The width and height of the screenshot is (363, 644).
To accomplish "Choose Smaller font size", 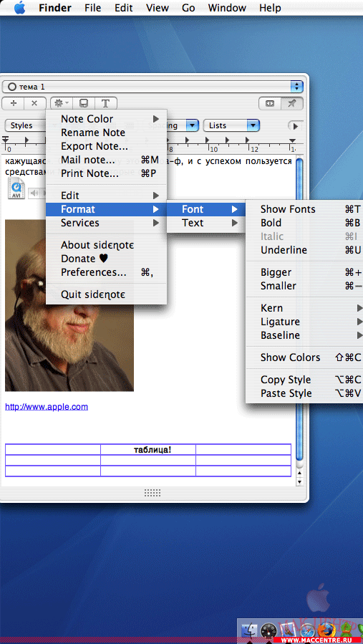I will [x=304, y=286].
